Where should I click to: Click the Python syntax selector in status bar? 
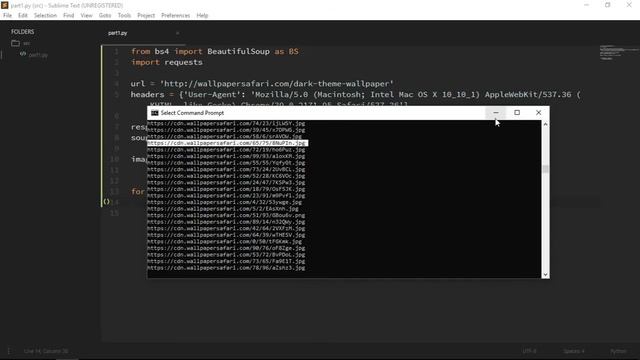618,351
